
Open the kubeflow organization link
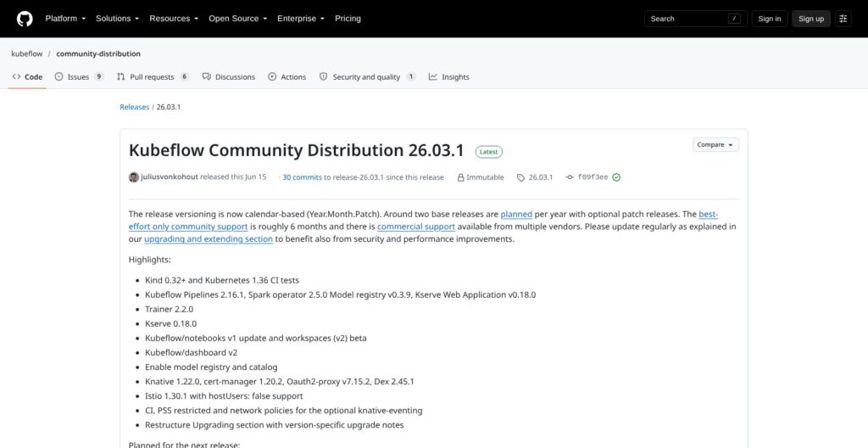[27, 53]
